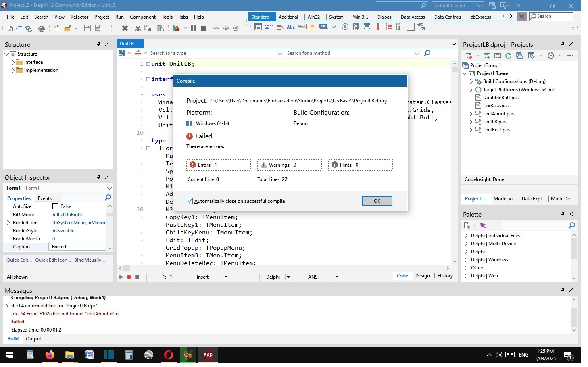Expand the BorderIcons property
588x367 pixels.
pos(8,223)
